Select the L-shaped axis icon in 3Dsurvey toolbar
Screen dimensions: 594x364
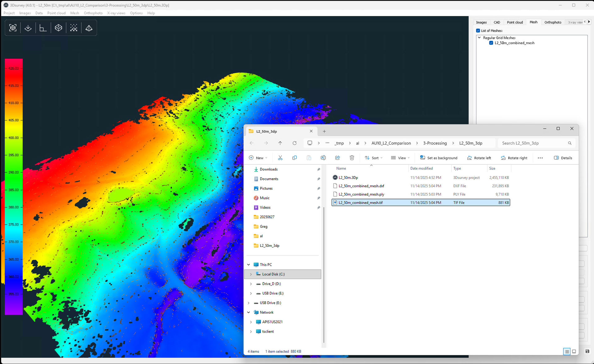click(43, 28)
